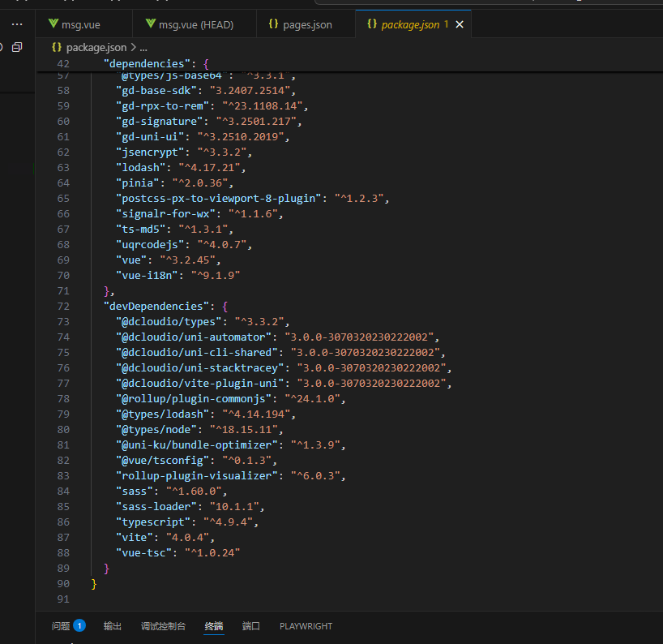
Task: Switch to the msg.vue (HEAD) tab
Action: [195, 25]
